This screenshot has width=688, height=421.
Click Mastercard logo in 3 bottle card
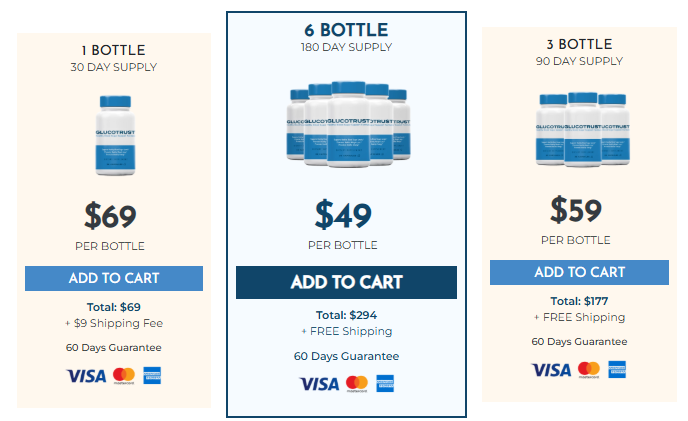589,370
